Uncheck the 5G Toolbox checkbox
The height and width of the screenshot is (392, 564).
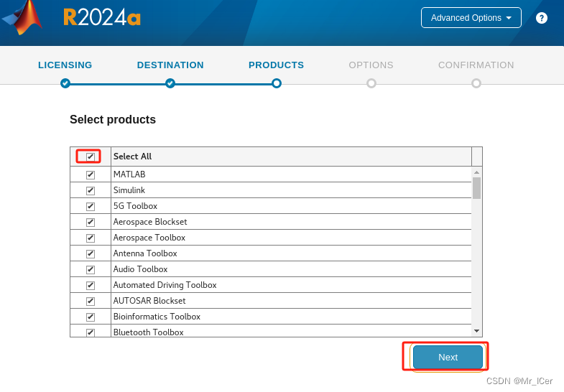[91, 207]
